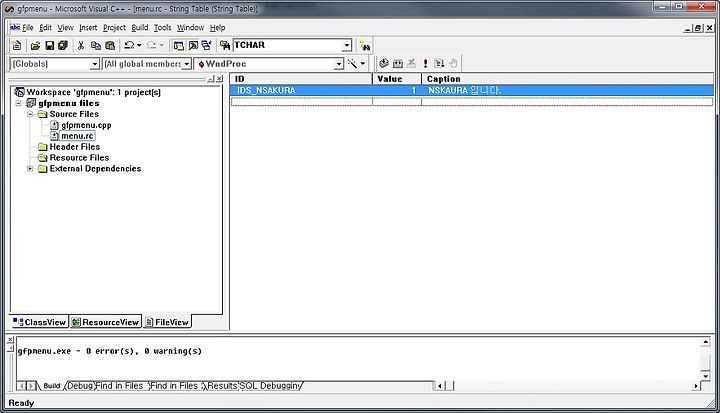Image resolution: width=720 pixels, height=413 pixels.
Task: Open the All global members filter dropdown
Action: coord(186,64)
